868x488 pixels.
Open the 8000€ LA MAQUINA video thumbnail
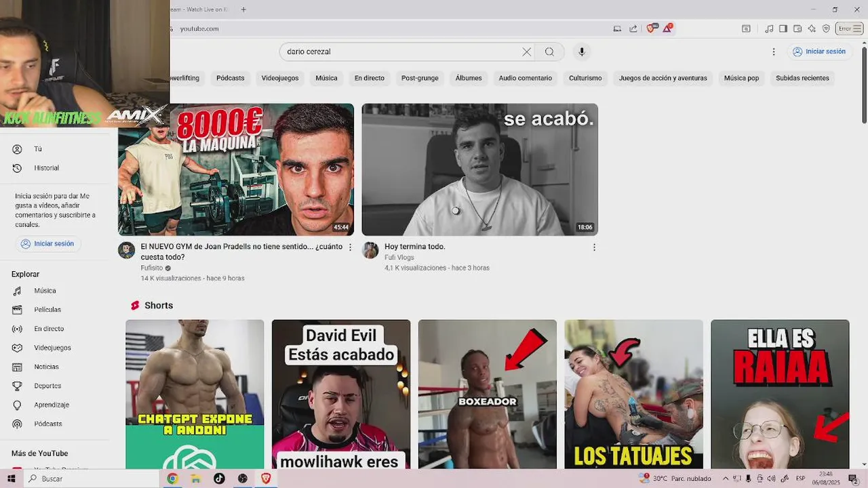(236, 169)
